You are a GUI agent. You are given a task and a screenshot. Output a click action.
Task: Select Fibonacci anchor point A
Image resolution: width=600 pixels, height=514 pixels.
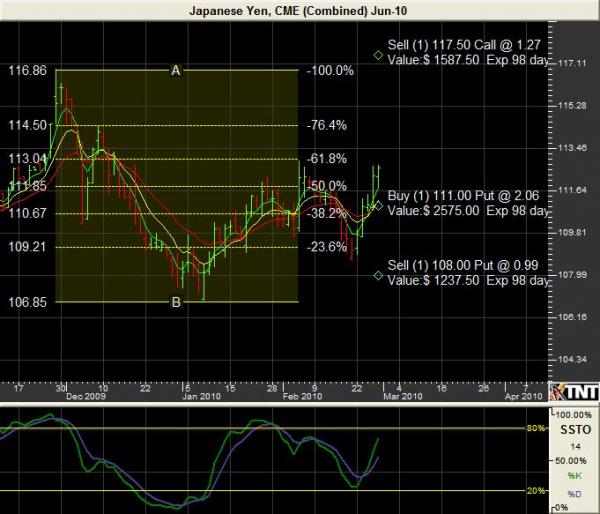tap(176, 70)
